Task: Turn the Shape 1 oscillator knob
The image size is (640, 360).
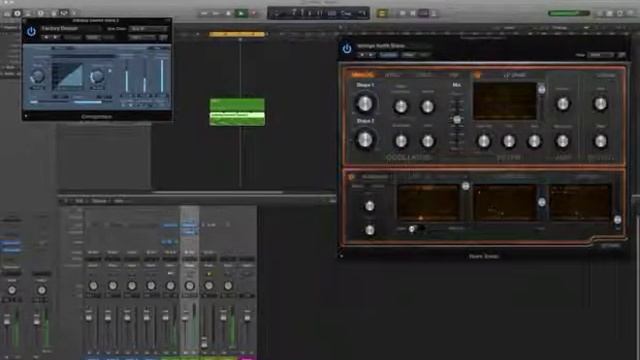Action: [364, 103]
